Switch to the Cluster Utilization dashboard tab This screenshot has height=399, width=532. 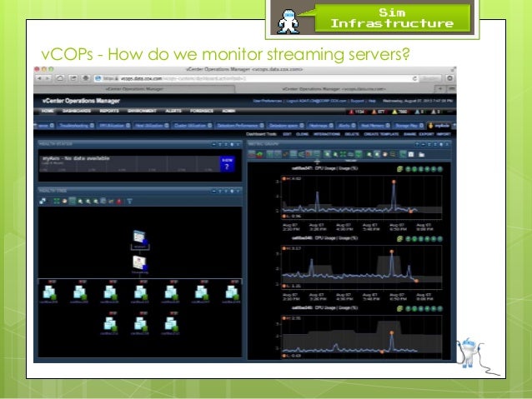tap(193, 126)
